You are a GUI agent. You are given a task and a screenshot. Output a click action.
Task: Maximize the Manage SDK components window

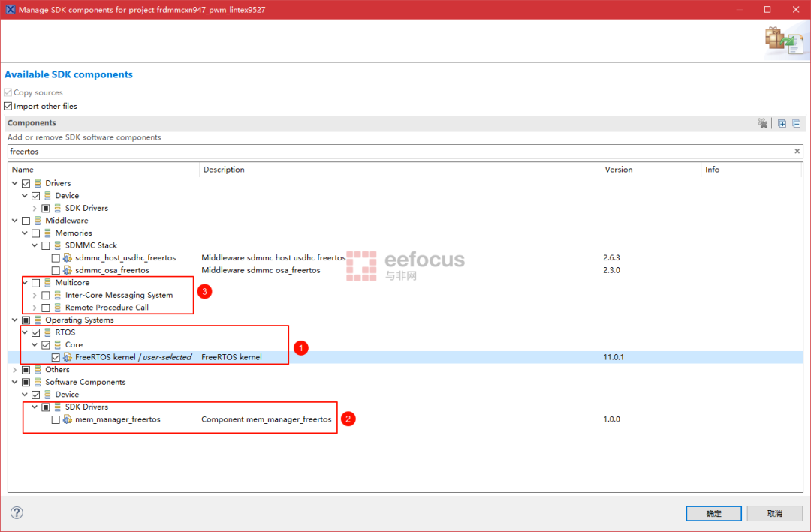coord(767,9)
